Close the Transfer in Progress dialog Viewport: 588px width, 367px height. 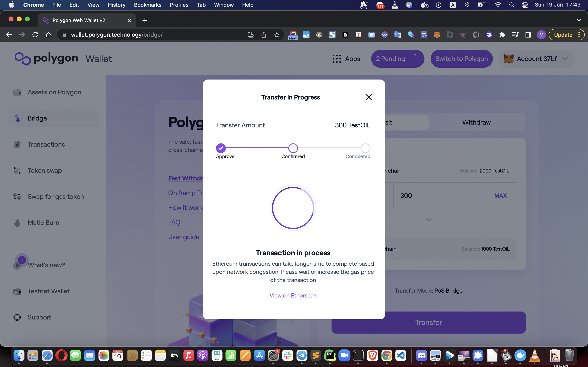click(x=368, y=97)
